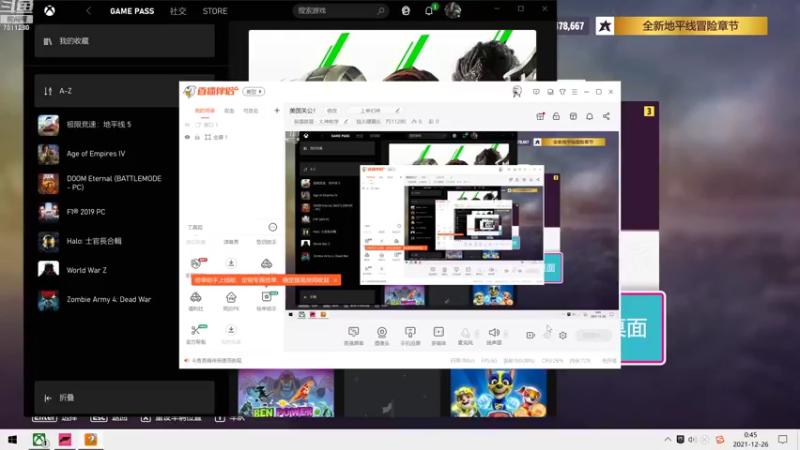Open the toolbox more-options circle button
Image resolution: width=800 pixels, height=450 pixels.
[x=273, y=227]
